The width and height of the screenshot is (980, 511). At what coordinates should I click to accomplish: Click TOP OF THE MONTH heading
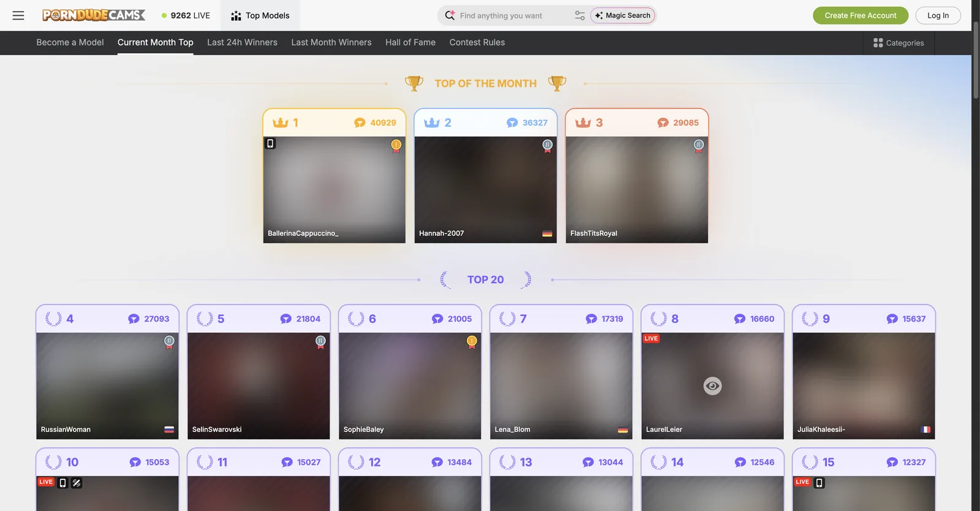click(486, 83)
